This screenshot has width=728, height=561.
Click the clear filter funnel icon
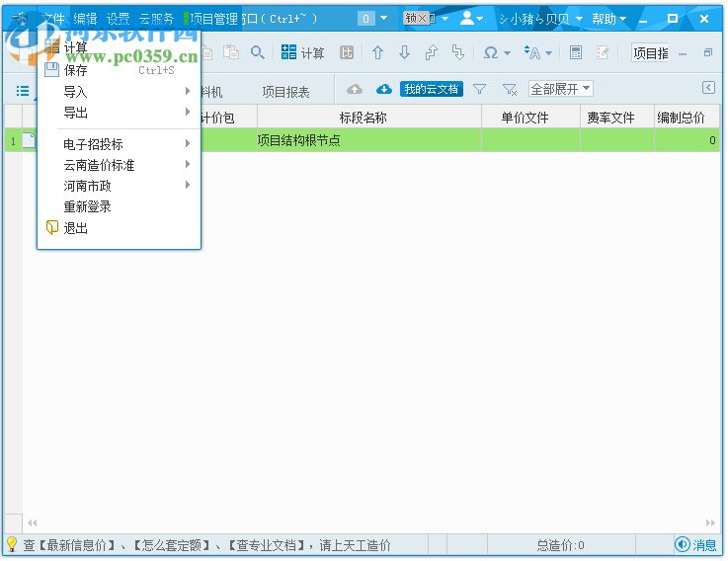pos(510,89)
